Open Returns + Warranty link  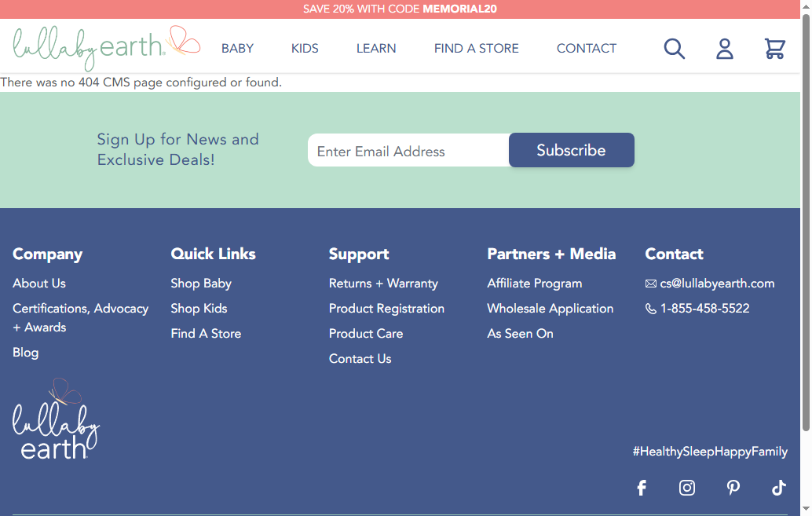point(384,284)
